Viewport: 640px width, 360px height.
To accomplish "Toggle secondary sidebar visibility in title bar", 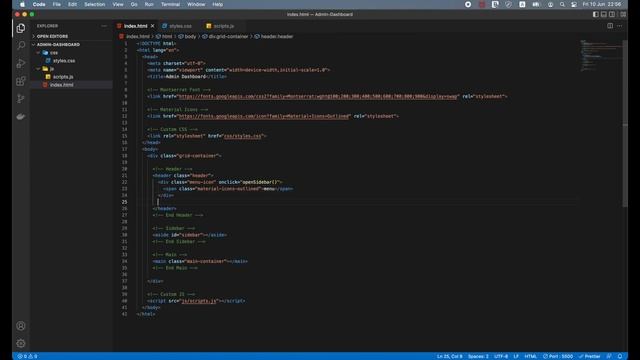I will [x=612, y=14].
